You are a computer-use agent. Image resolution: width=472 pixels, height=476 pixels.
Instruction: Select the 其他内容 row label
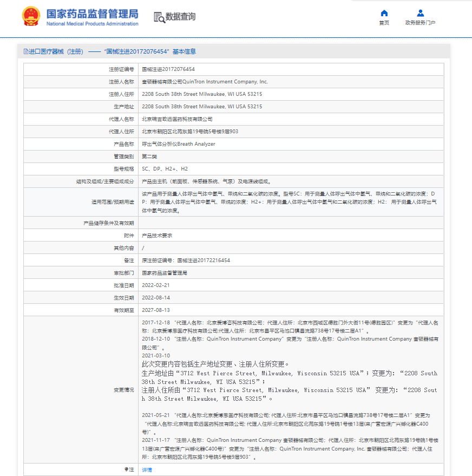coord(124,249)
